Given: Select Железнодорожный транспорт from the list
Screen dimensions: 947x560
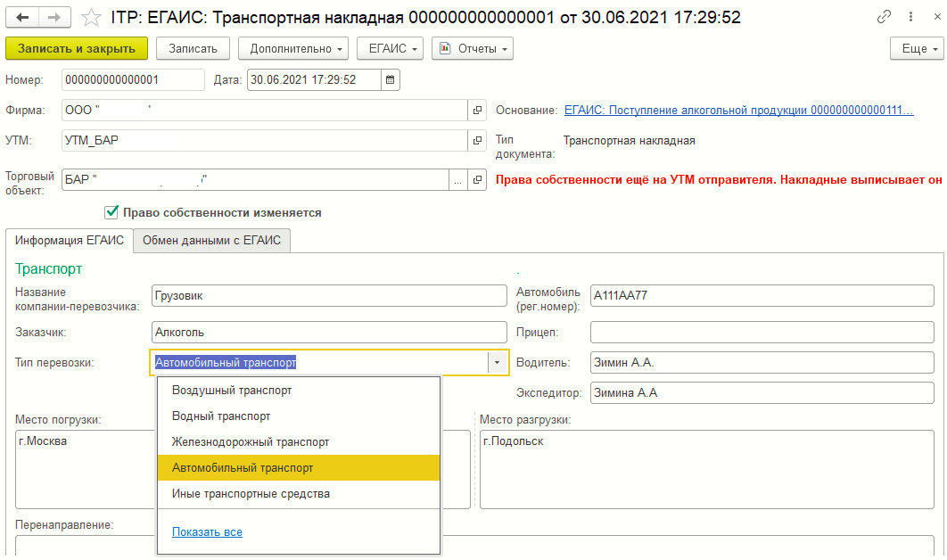Looking at the screenshot, I should pyautogui.click(x=251, y=442).
